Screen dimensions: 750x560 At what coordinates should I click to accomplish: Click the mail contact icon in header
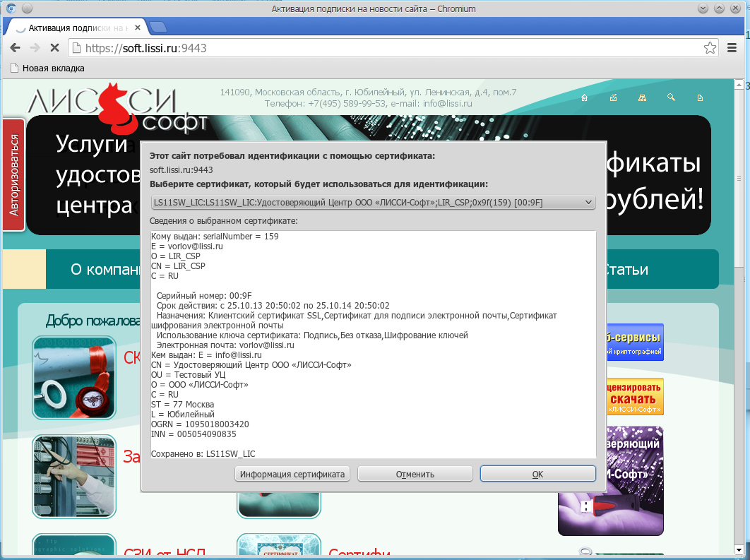click(x=614, y=98)
